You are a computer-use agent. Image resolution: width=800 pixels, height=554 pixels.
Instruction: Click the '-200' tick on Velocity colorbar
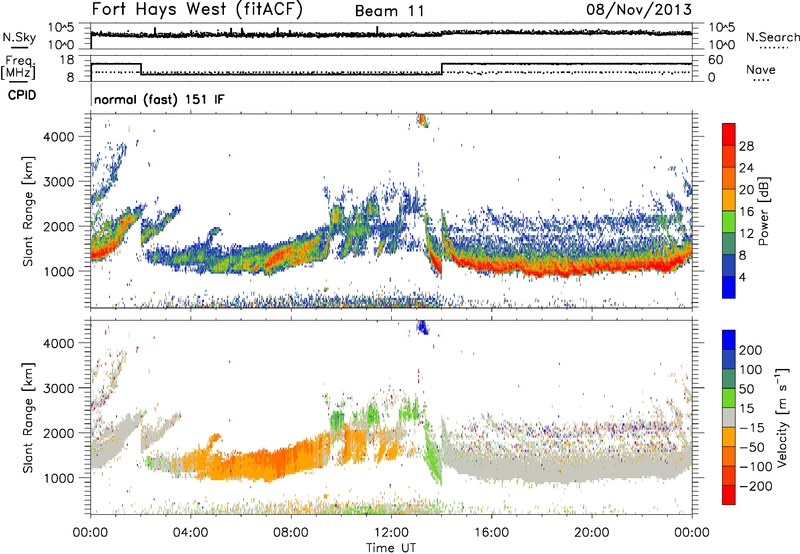tap(756, 486)
